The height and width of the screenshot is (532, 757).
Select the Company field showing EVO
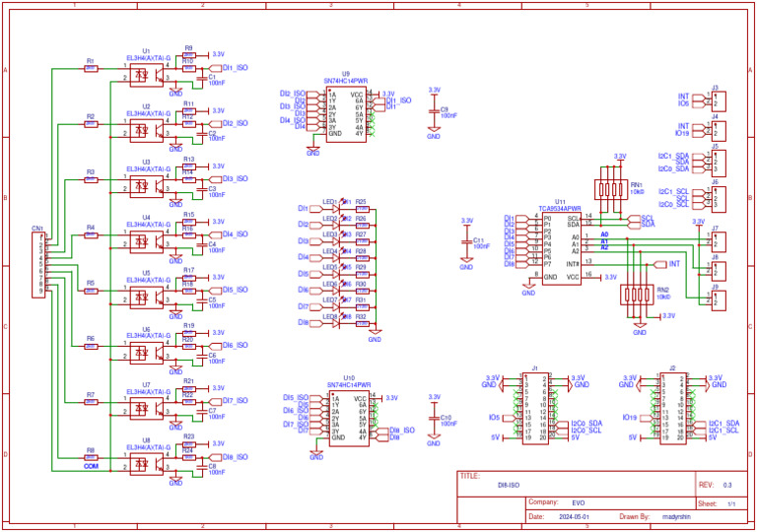[578, 501]
